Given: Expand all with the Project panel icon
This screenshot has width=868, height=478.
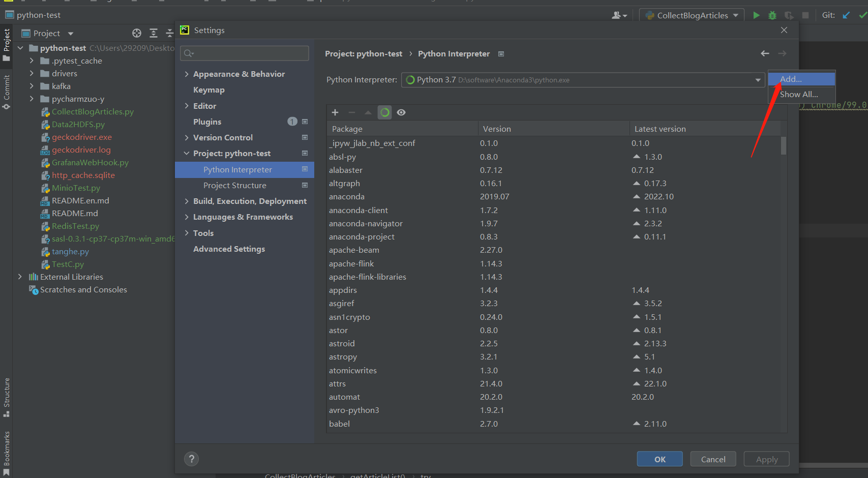Looking at the screenshot, I should [x=154, y=33].
